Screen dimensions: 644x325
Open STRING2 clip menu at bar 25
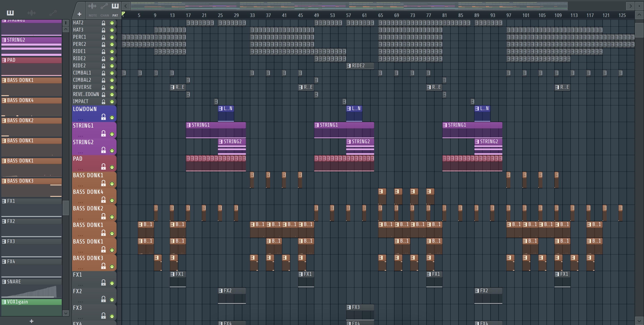[220, 142]
